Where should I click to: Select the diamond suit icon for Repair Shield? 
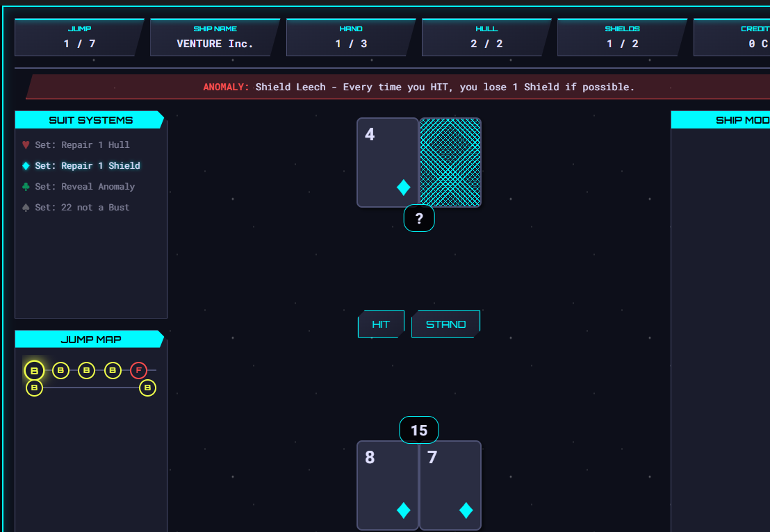click(x=26, y=166)
